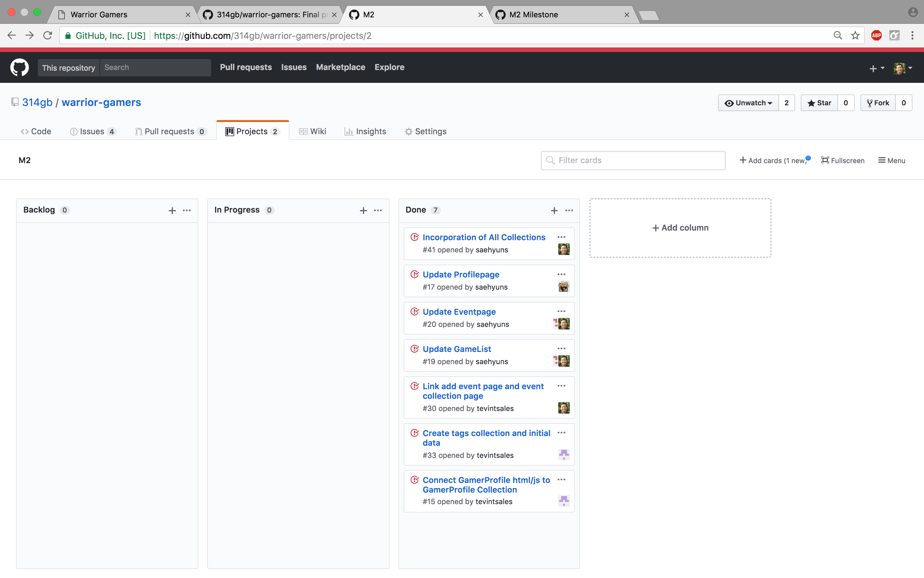Open the 314gb owner link
The width and height of the screenshot is (924, 578).
click(37, 102)
